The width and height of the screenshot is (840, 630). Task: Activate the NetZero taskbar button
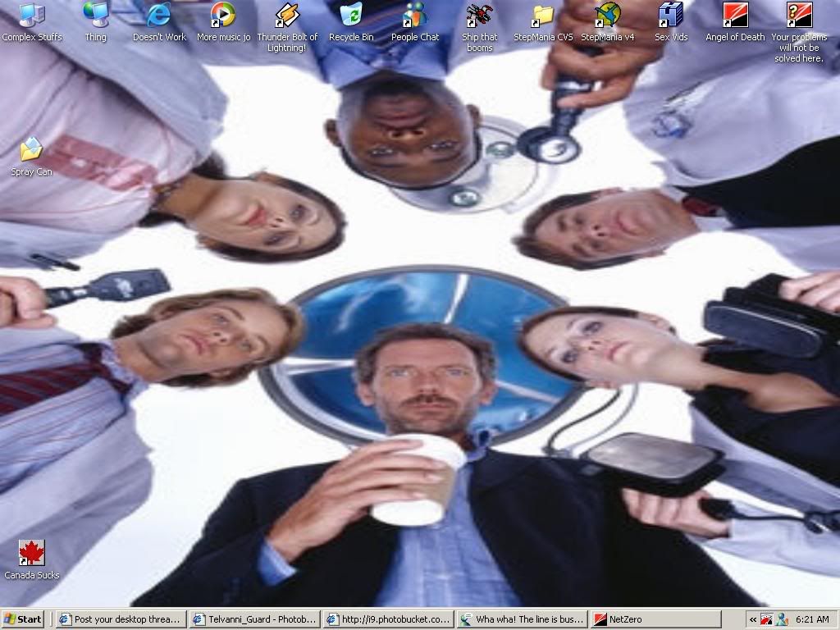[x=655, y=619]
